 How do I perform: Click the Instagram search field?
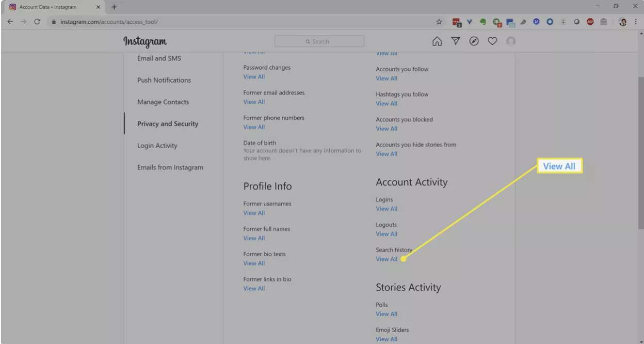tap(319, 41)
